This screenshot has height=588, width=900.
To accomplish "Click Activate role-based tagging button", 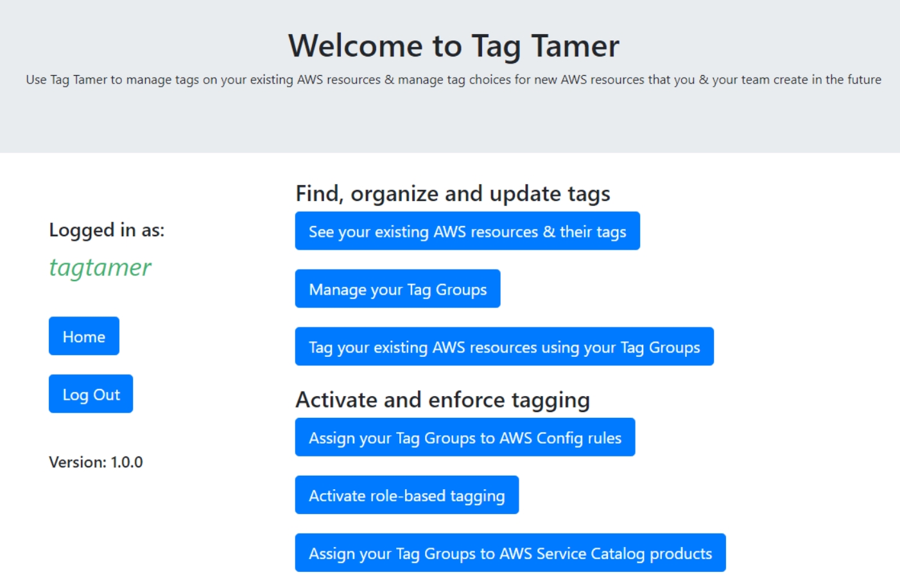I will 406,495.
